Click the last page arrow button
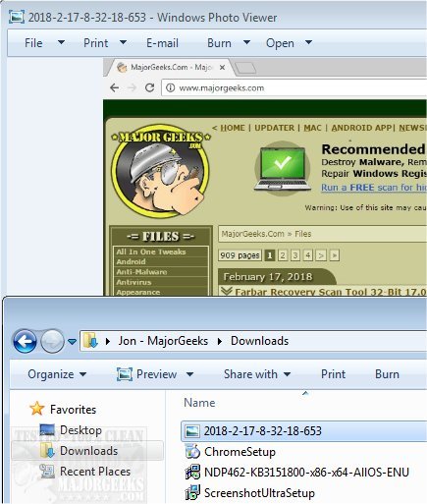The image size is (427, 504). [334, 255]
